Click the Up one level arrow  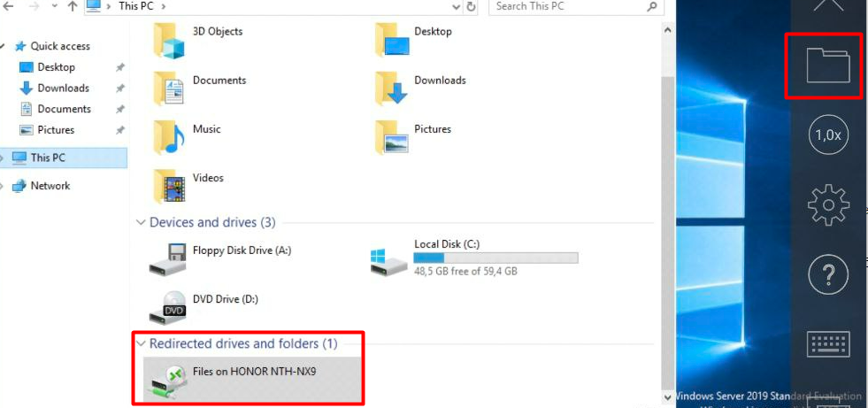click(x=73, y=7)
